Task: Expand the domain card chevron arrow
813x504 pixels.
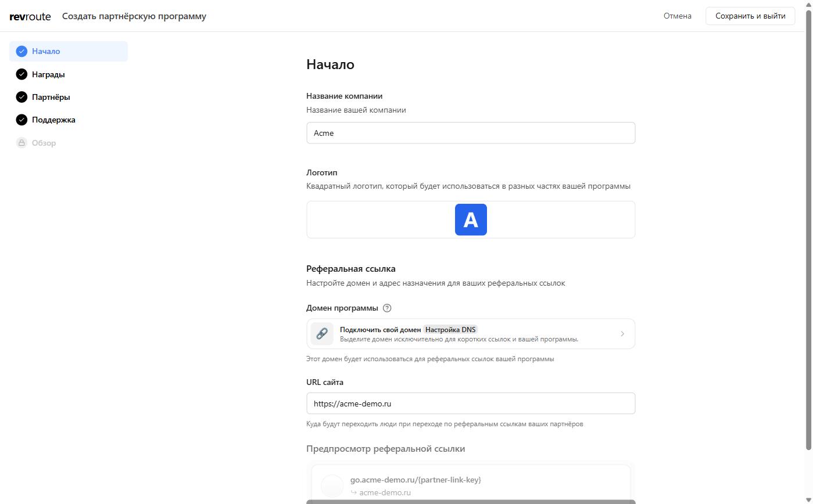Action: 622,334
